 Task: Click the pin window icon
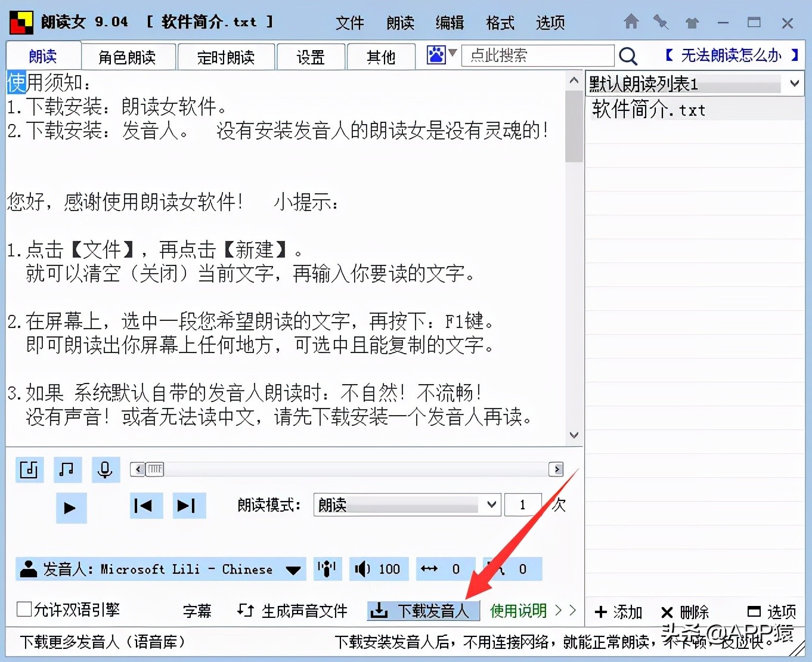(661, 22)
